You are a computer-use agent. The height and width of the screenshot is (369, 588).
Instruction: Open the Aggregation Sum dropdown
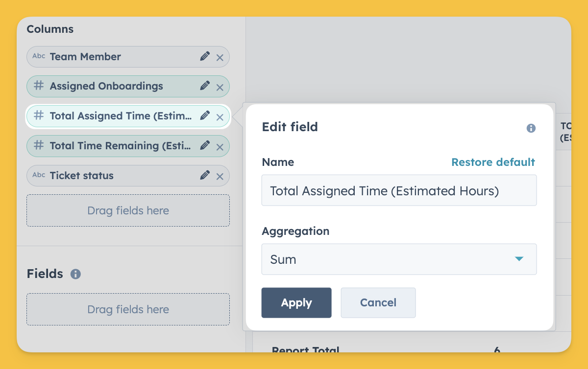coord(399,259)
